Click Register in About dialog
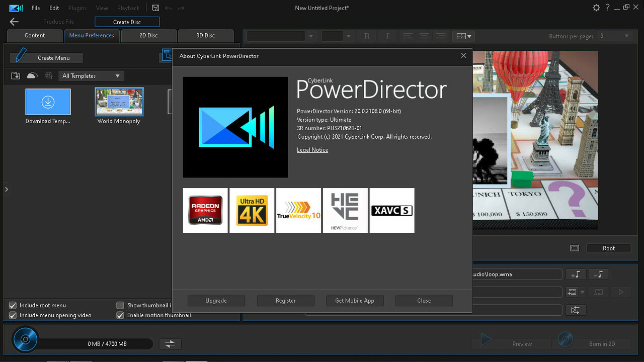This screenshot has width=644, height=362. tap(286, 301)
